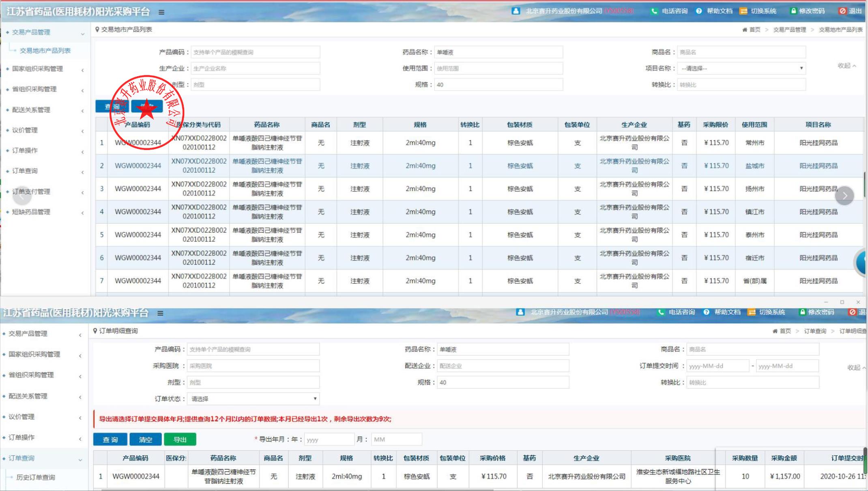Image resolution: width=868 pixels, height=491 pixels.
Task: Click 省(部)属 cell in row 7
Action: [754, 281]
